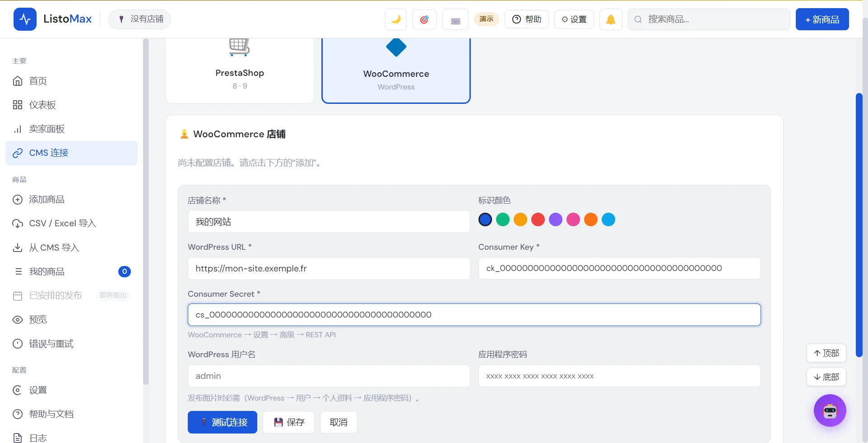Go to 首页 in sidebar
Viewport: 868px width, 443px height.
click(x=71, y=81)
